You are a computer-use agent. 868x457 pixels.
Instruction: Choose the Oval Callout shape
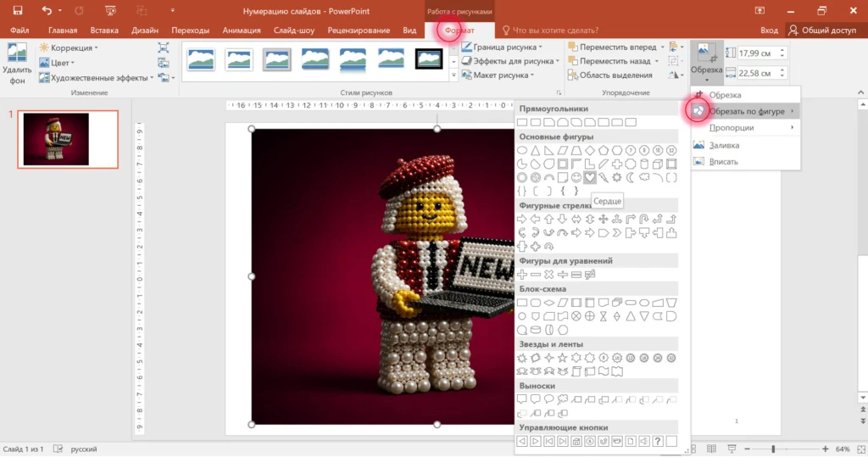coord(549,399)
